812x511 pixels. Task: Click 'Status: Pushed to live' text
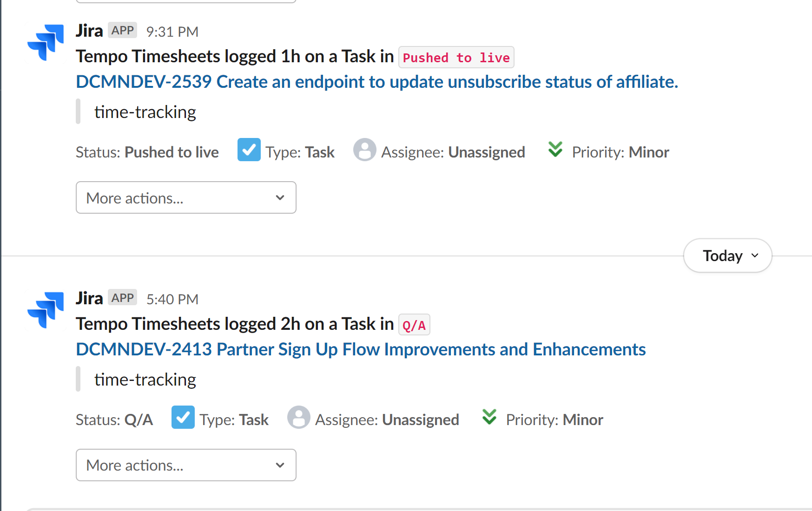pyautogui.click(x=147, y=152)
